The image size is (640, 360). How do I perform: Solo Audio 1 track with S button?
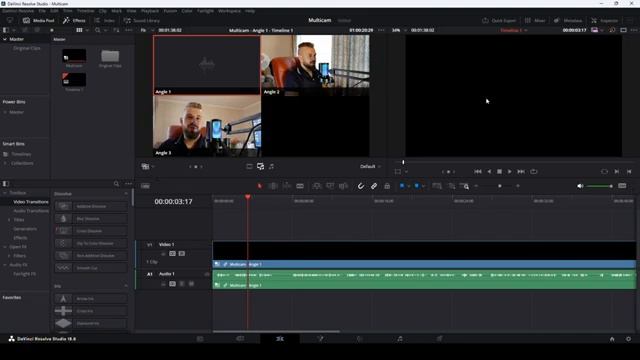pyautogui.click(x=182, y=284)
